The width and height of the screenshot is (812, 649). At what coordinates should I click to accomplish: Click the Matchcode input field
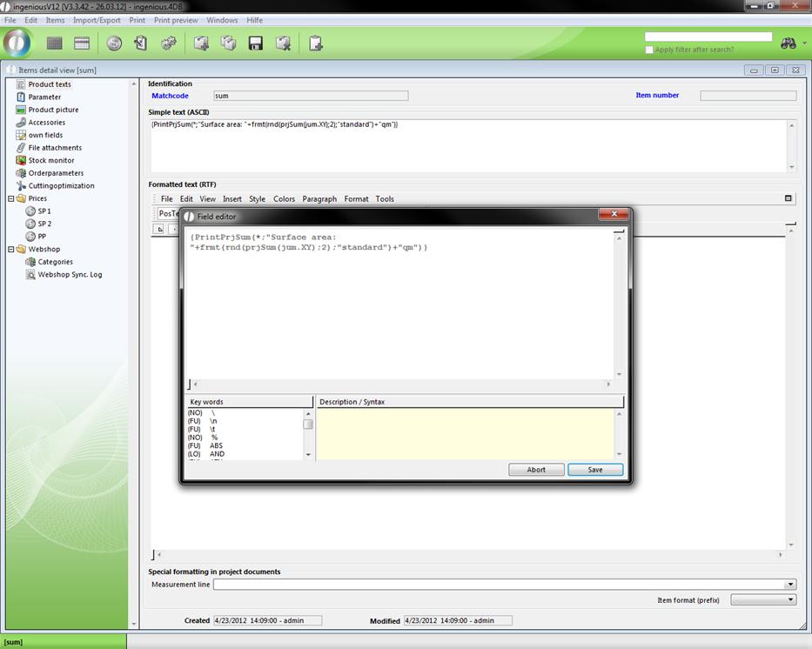tap(311, 96)
